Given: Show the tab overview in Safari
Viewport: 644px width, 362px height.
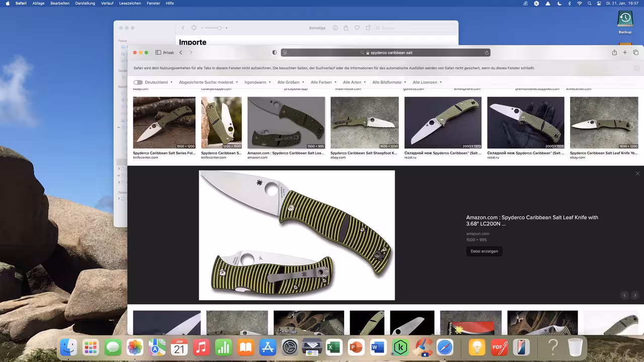Looking at the screenshot, I should coord(635,52).
